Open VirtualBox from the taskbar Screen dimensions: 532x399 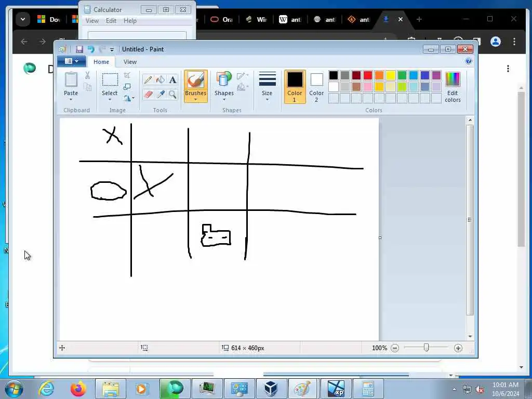coord(271,389)
